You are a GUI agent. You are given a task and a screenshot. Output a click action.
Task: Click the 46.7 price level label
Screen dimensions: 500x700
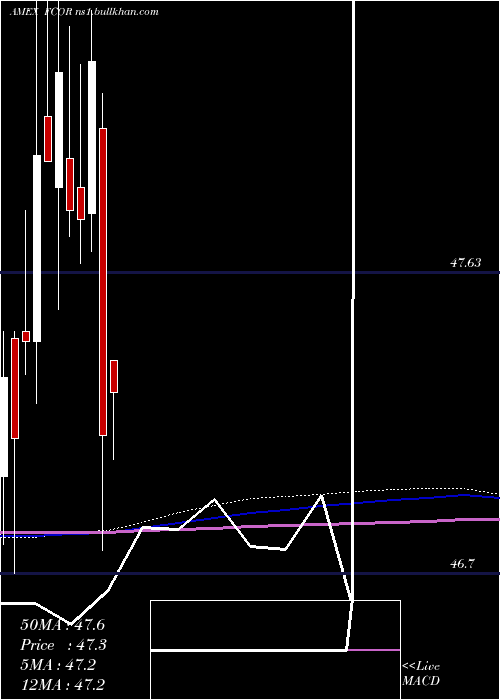click(462, 564)
